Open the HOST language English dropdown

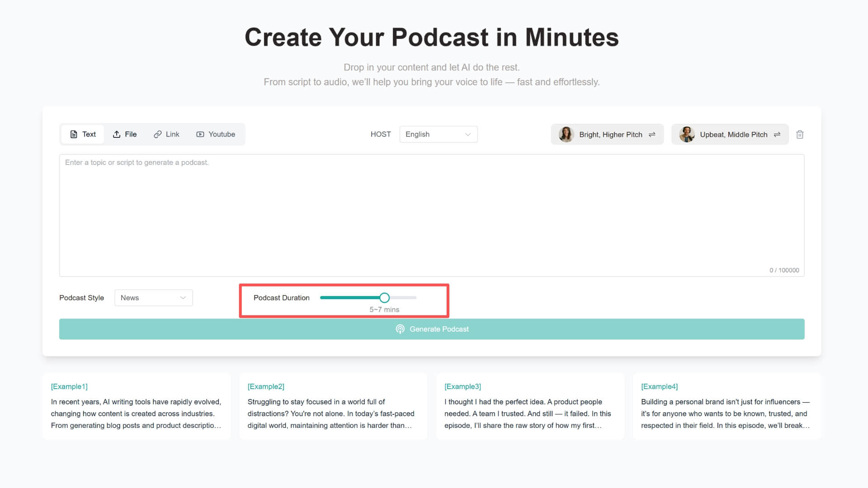pos(438,134)
